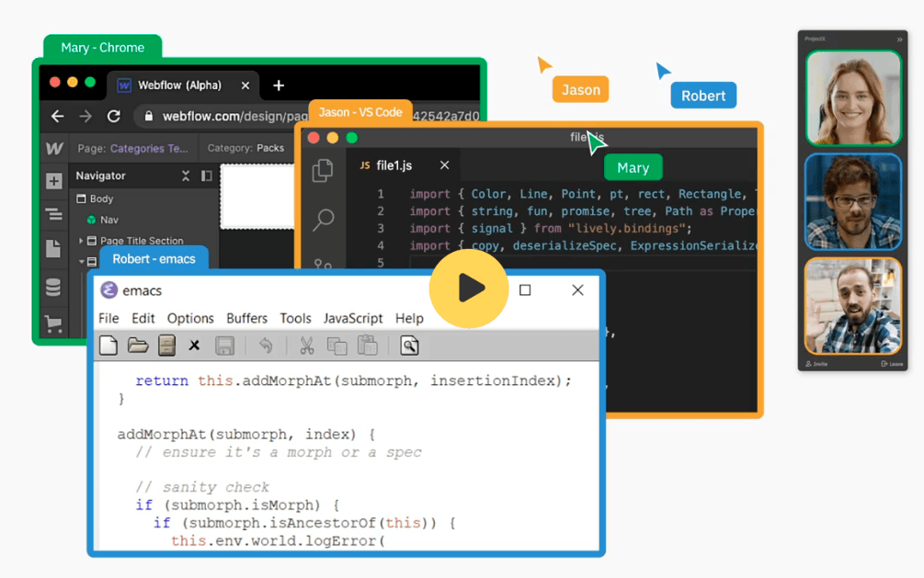Image resolution: width=924 pixels, height=578 pixels.
Task: Click the glasses-wearing man's video thumbnail
Action: pos(853,202)
